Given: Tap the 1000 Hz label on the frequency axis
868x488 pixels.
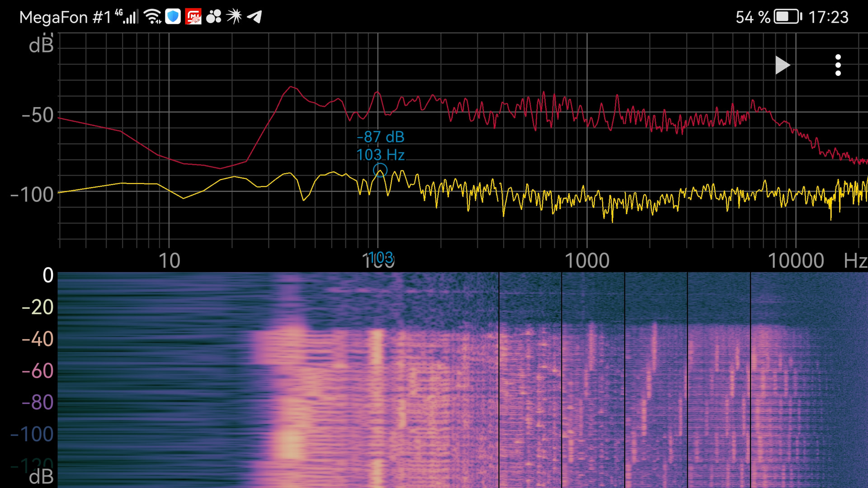Looking at the screenshot, I should pyautogui.click(x=587, y=261).
